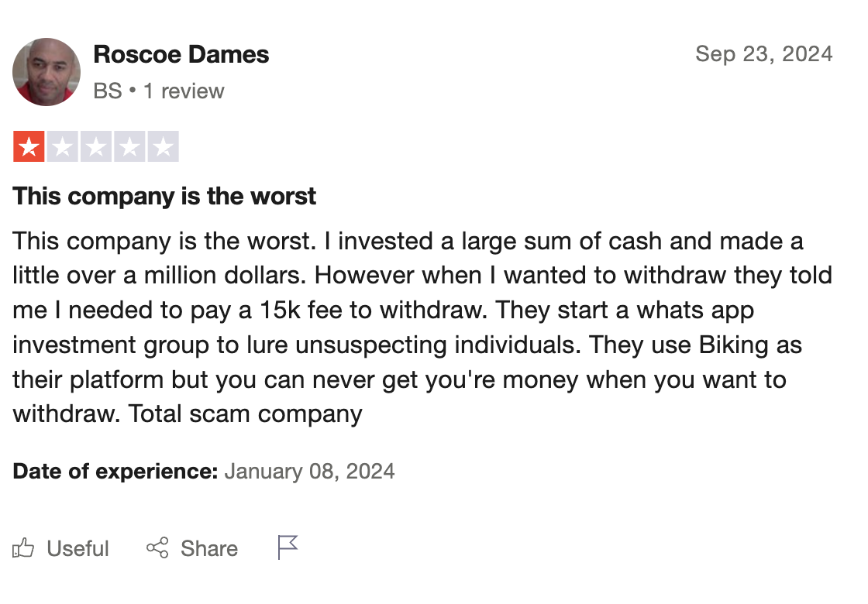Screen dimensions: 868x604
Task: Click the second grey rating star
Action: (x=63, y=146)
